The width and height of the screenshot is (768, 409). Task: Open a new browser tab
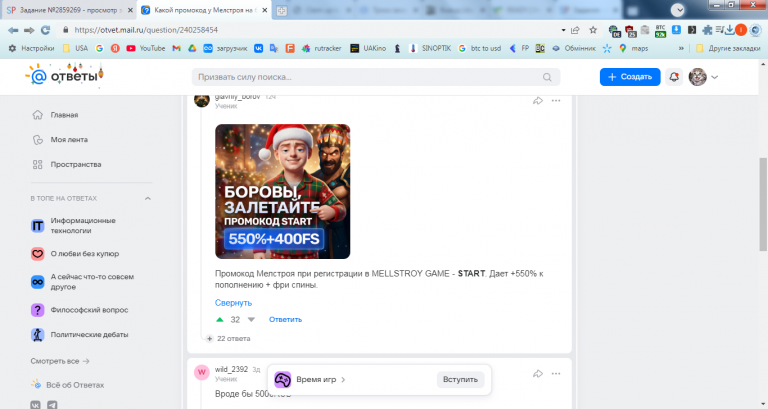coord(282,10)
